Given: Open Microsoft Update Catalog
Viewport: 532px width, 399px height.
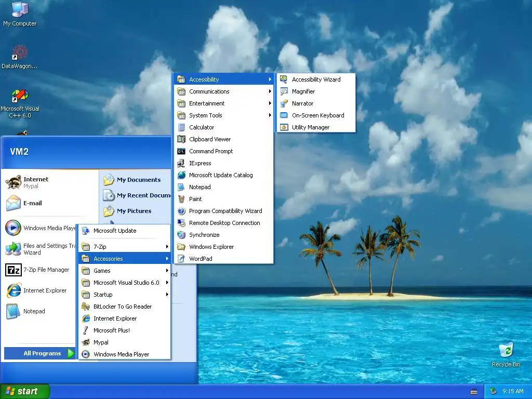Looking at the screenshot, I should [x=224, y=175].
